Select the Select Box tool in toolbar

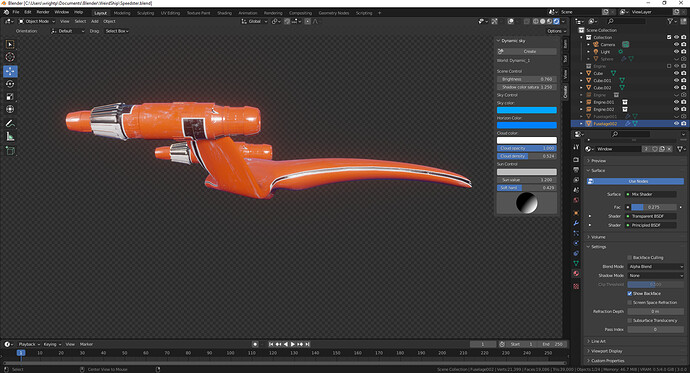click(10, 44)
